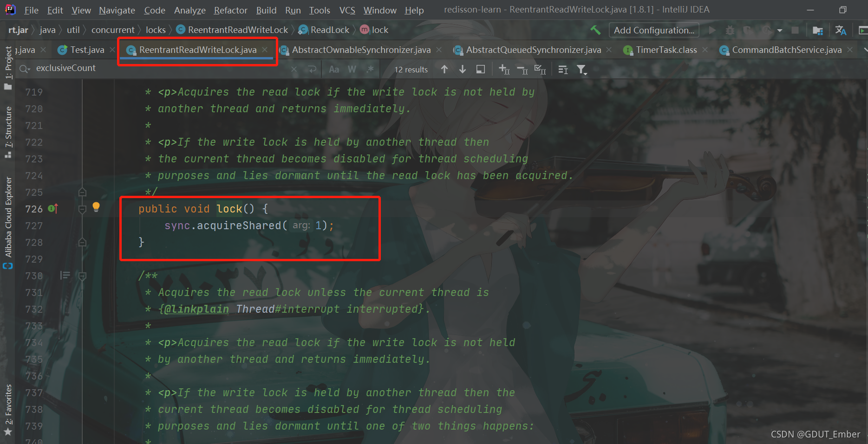The image size is (868, 444).
Task: Switch to AbstractQueuedSynchronizer.java tab
Action: click(x=533, y=50)
